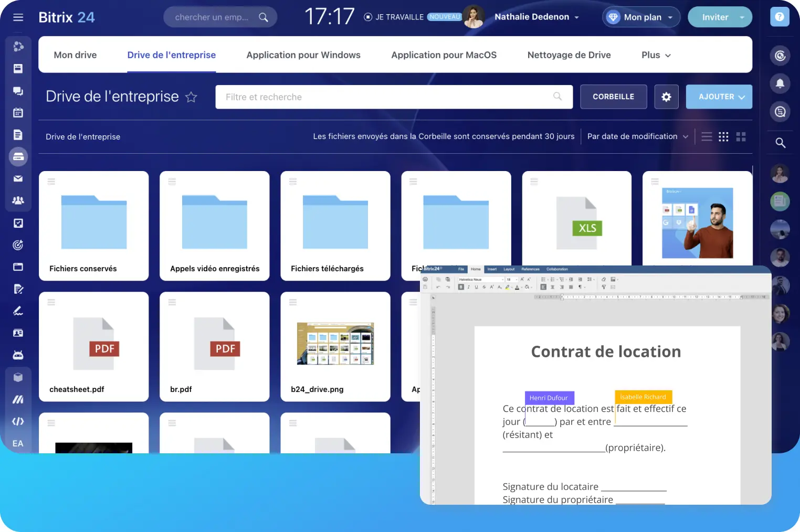Open the Nettoyage de Drive tab
The height and width of the screenshot is (532, 800).
click(x=569, y=55)
